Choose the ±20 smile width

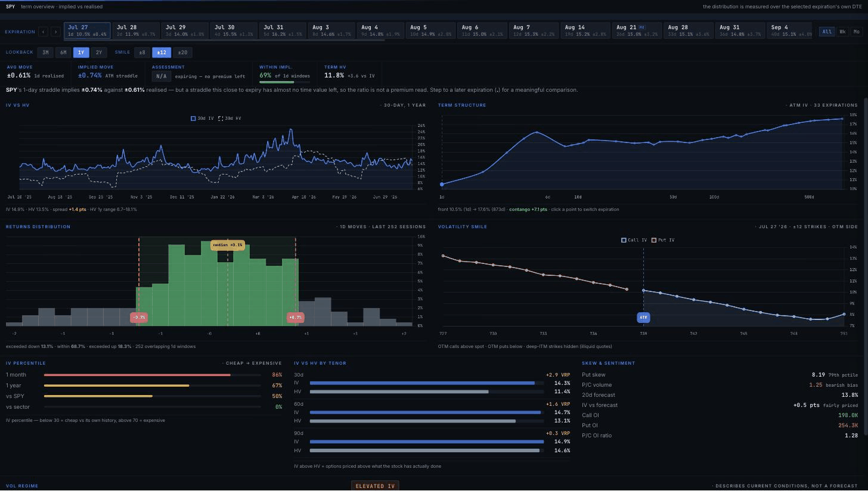pos(182,52)
